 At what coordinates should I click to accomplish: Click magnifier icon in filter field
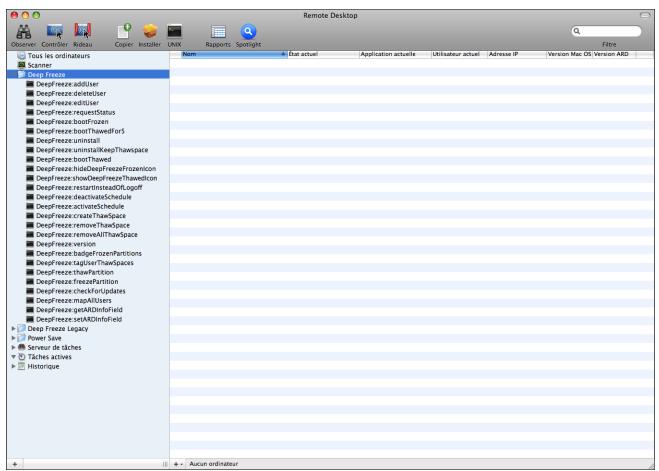pos(577,31)
